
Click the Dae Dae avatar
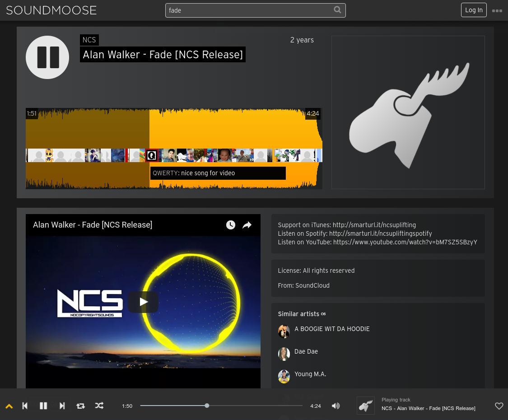click(284, 354)
